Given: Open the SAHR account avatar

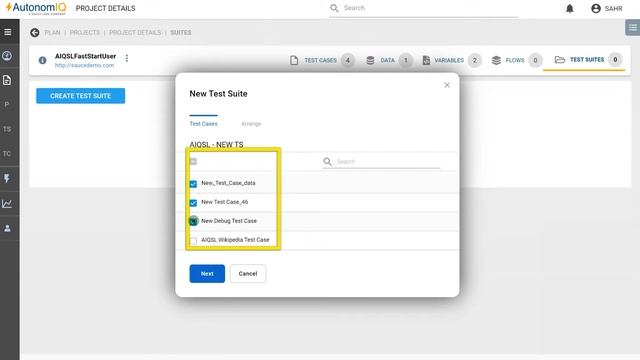Looking at the screenshot, I should click(596, 8).
